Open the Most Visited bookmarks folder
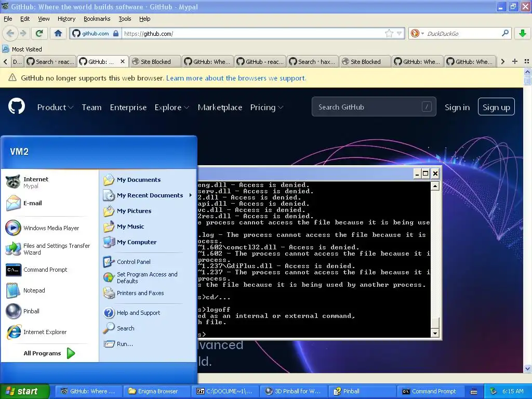The width and height of the screenshot is (532, 399). tap(22, 49)
